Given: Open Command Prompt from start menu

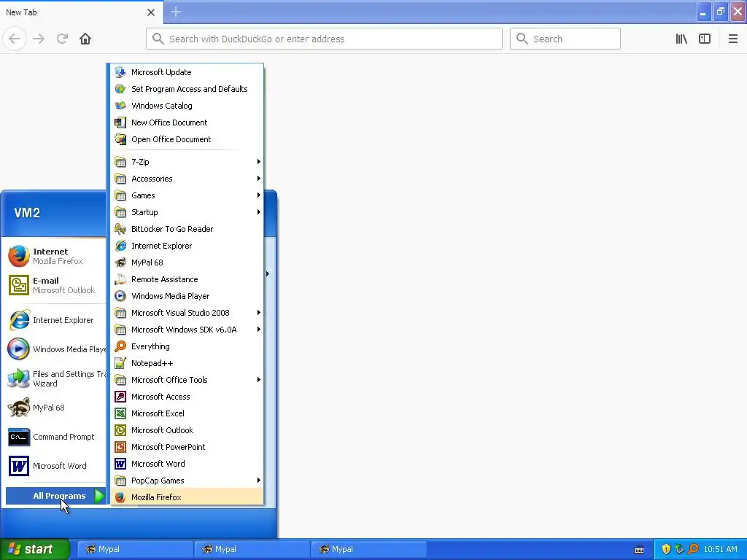Looking at the screenshot, I should [x=55, y=437].
